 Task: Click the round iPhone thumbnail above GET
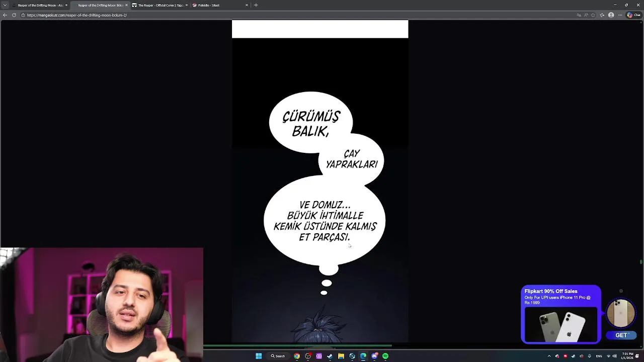(x=621, y=313)
